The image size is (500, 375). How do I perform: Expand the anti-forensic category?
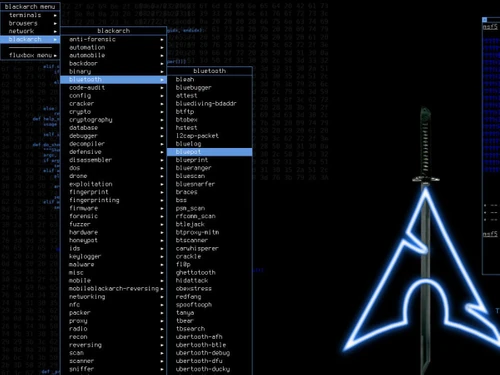(x=113, y=39)
